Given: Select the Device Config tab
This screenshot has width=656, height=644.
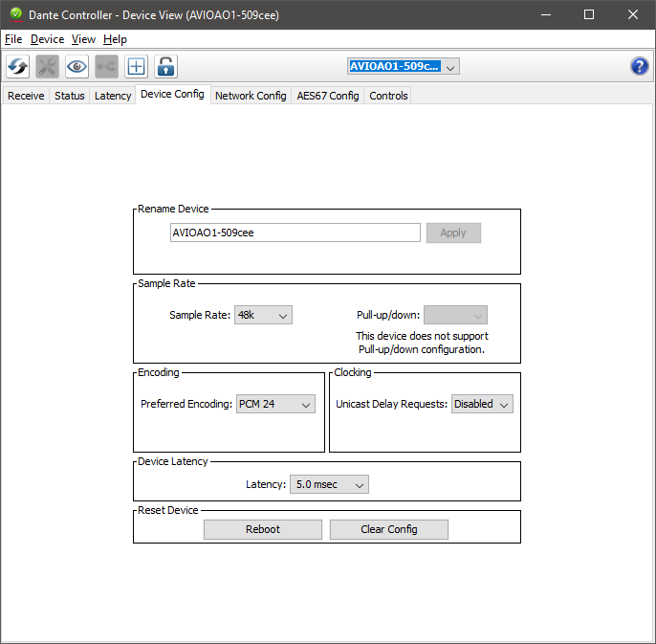Looking at the screenshot, I should coord(172,94).
